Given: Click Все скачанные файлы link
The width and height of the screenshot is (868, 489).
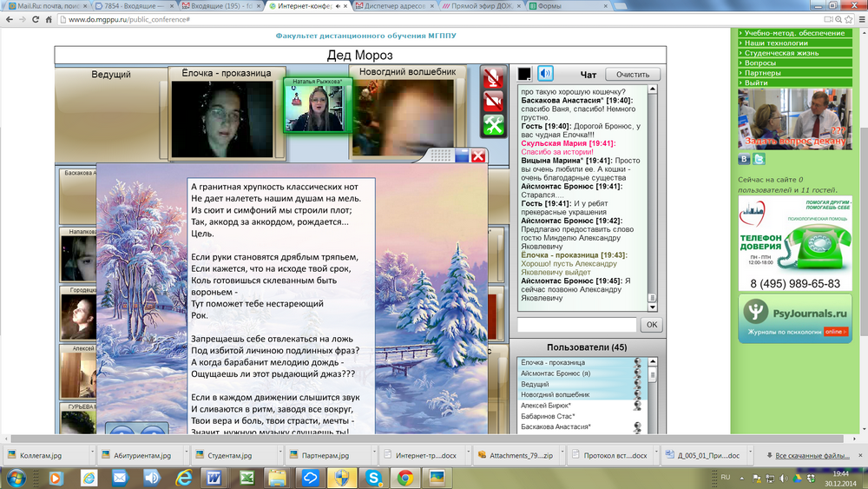Looking at the screenshot, I should coord(812,455).
